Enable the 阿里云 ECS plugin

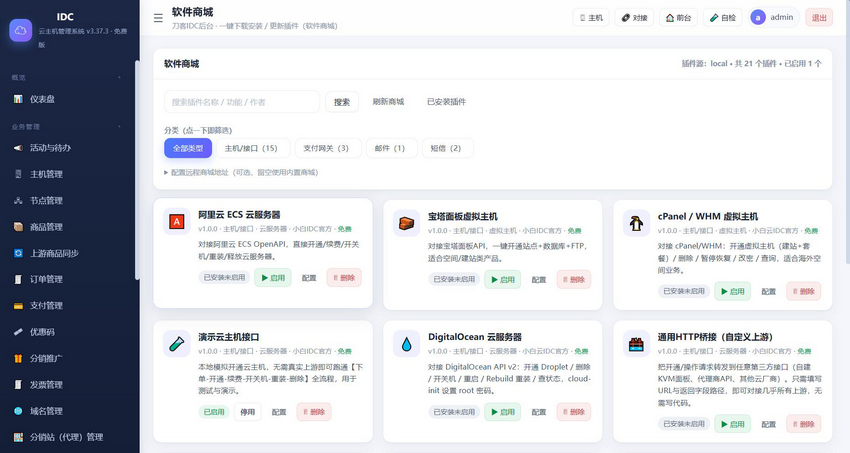pos(273,277)
